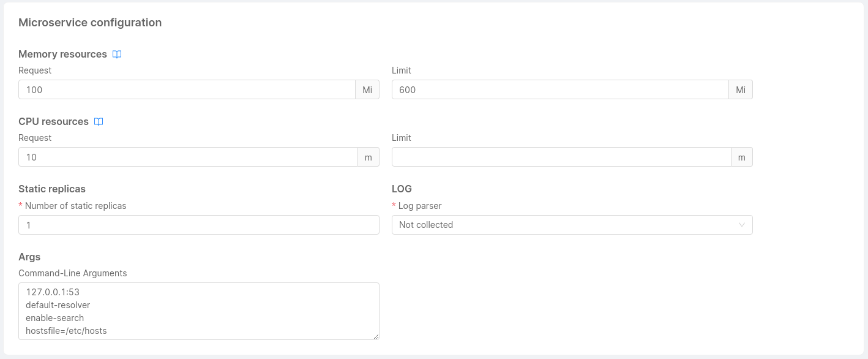
Task: Focus the Memory Limit field showing 600
Action: pos(560,89)
